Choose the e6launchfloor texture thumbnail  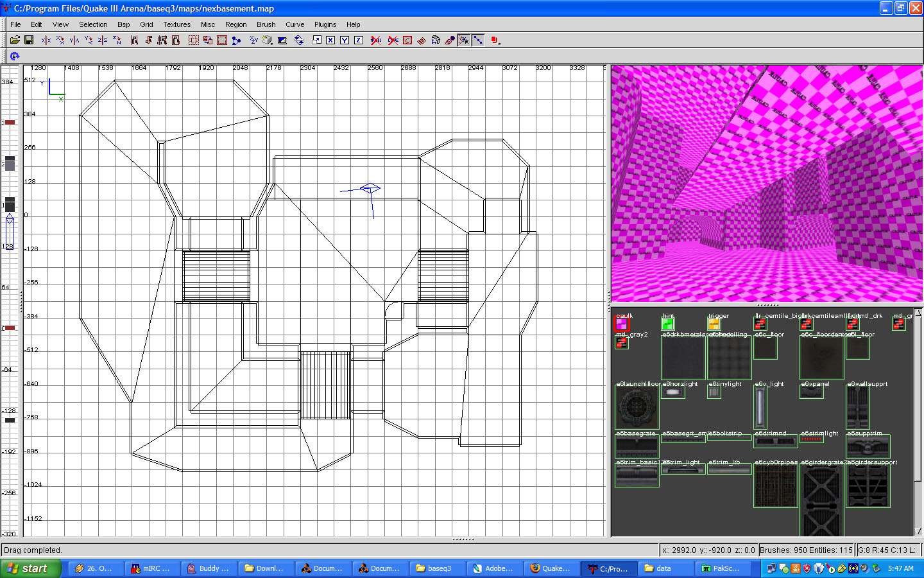tap(637, 408)
